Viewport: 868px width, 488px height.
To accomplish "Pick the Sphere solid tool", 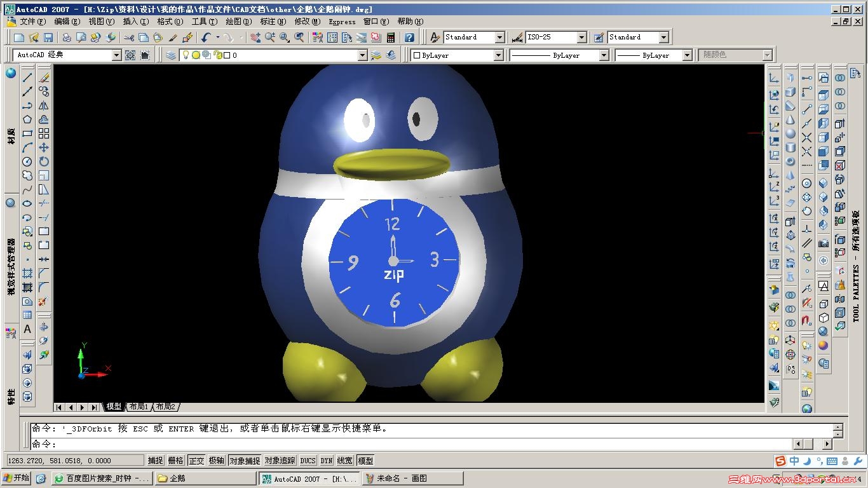I will (x=790, y=133).
